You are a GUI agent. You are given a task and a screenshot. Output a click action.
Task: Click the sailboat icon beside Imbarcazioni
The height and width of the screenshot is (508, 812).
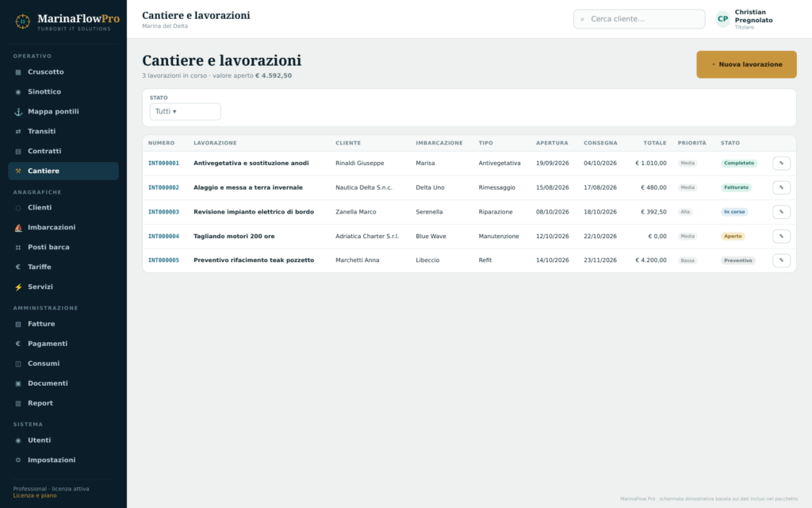click(18, 228)
